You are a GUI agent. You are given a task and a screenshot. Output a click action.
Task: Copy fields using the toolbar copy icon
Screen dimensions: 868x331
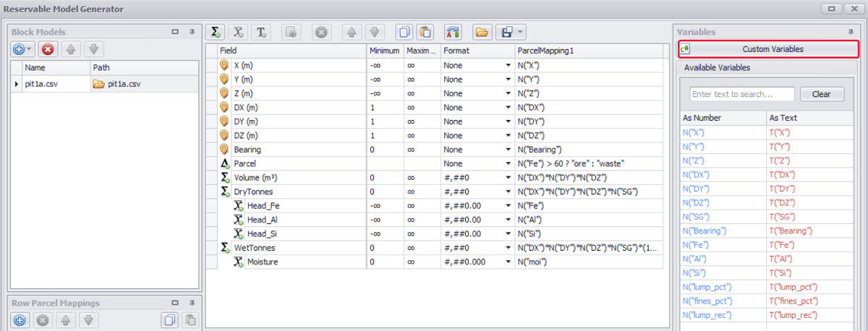pos(404,32)
